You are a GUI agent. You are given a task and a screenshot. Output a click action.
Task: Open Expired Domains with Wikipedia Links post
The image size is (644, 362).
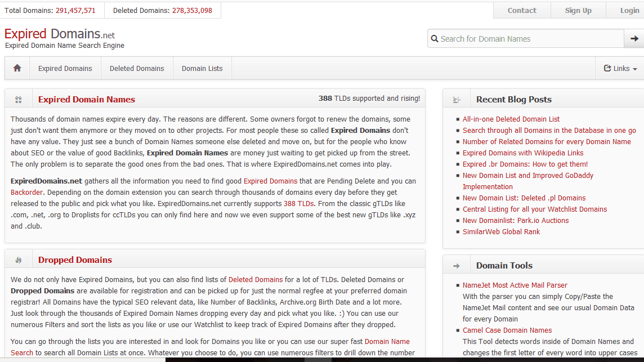tap(523, 153)
